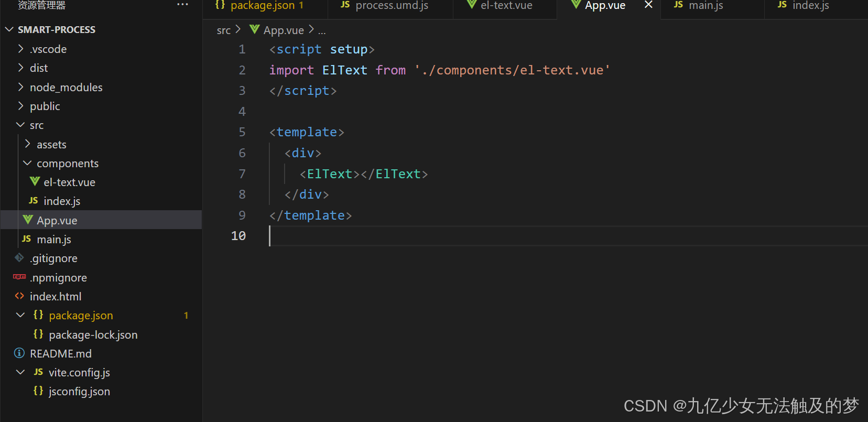The height and width of the screenshot is (422, 868).
Task: Click the braces icon beside package-lock.json
Action: coord(38,334)
